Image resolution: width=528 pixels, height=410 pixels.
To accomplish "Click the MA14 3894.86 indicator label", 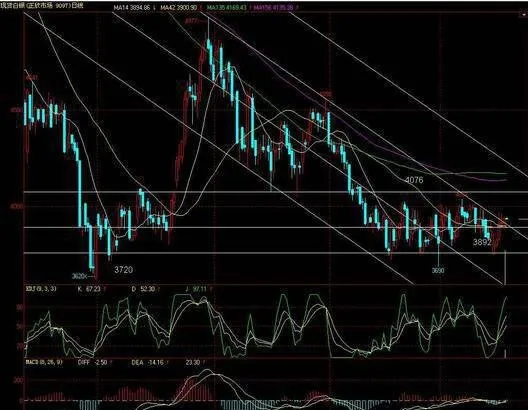I will 131,7.
